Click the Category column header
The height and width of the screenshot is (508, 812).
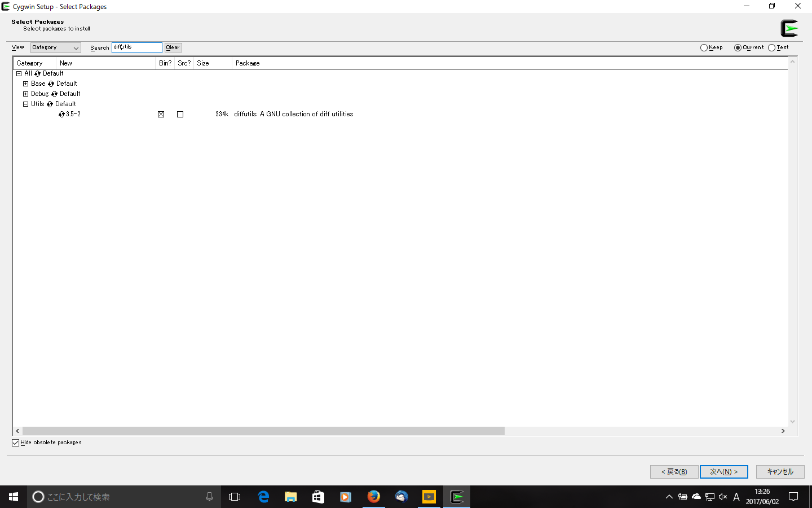click(x=34, y=63)
